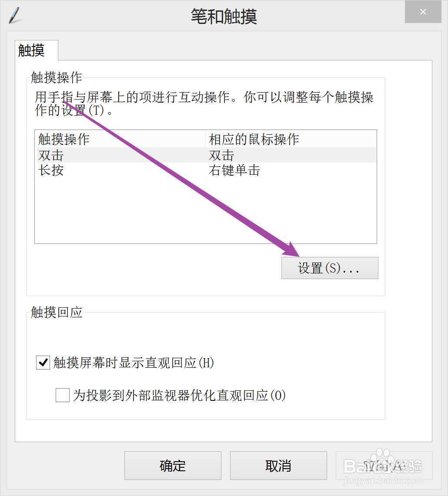Open the 设置(S)... button
This screenshot has width=448, height=496.
[x=330, y=268]
